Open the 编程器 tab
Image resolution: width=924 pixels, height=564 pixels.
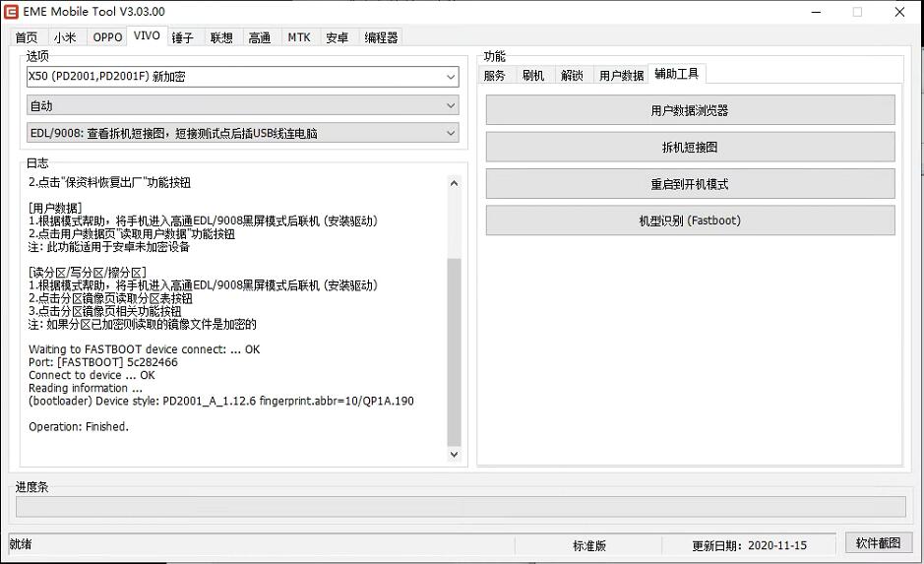click(381, 37)
